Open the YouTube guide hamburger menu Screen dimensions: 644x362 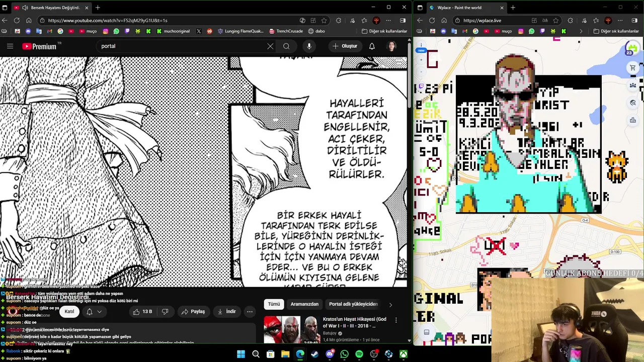(10, 46)
